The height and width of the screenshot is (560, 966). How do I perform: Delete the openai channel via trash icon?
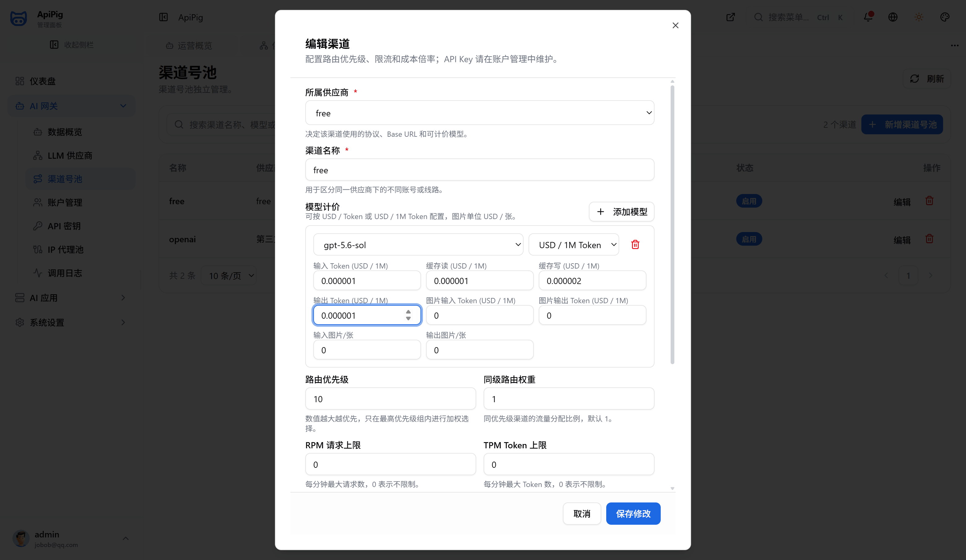coord(929,239)
